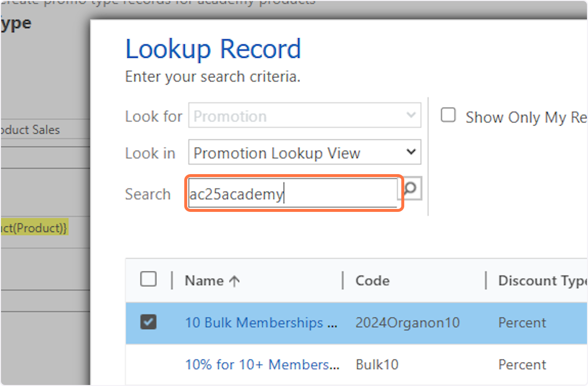Uncheck the 10 Bulk Memberships row checkbox

[x=148, y=322]
